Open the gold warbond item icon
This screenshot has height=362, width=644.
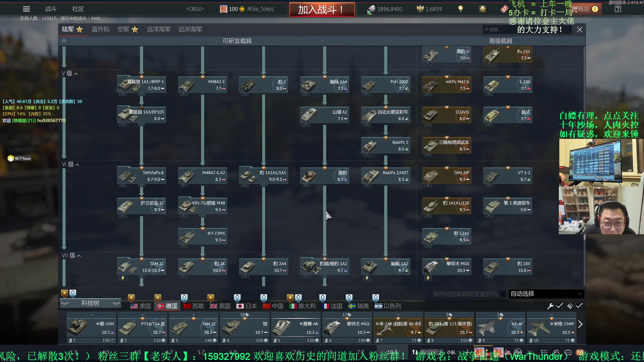482,9
